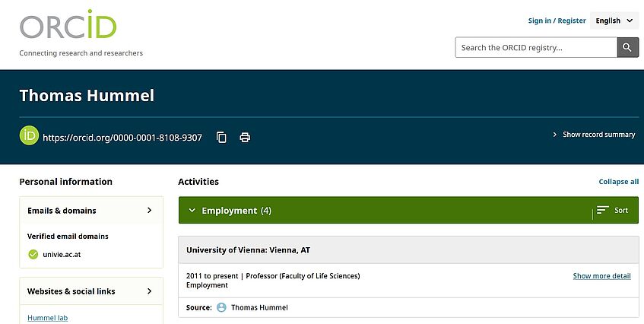Expand Show record summary
This screenshot has height=324, width=644.
[594, 135]
